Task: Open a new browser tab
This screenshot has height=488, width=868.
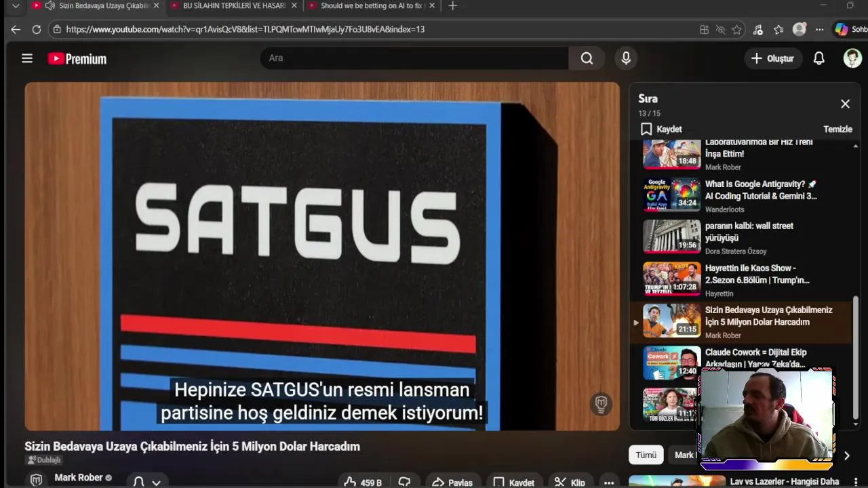Action: (453, 5)
